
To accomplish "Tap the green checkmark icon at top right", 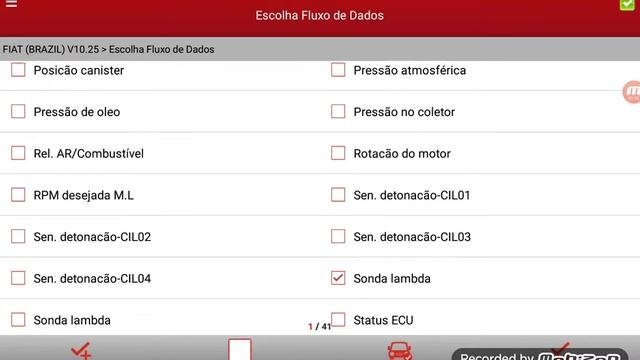I will (x=627, y=5).
